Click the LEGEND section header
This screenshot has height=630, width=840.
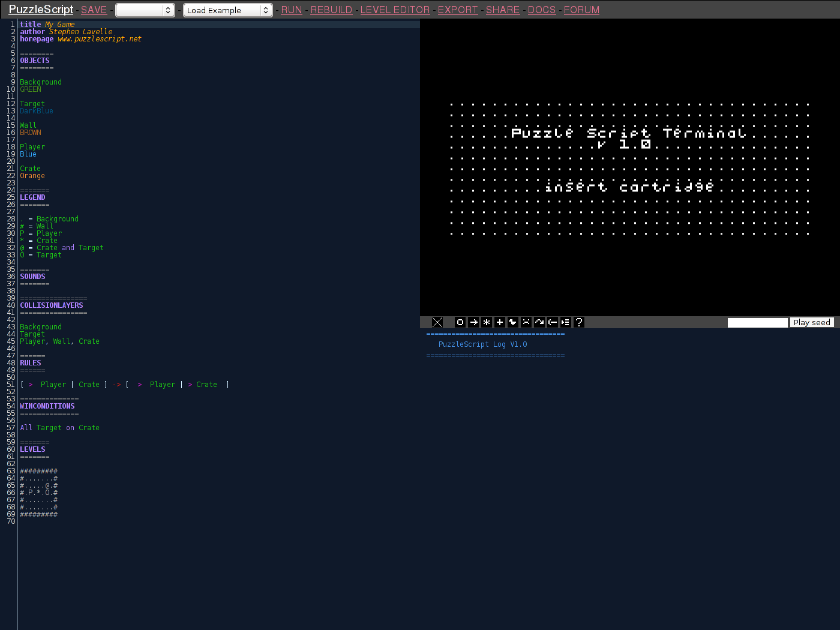(x=32, y=197)
